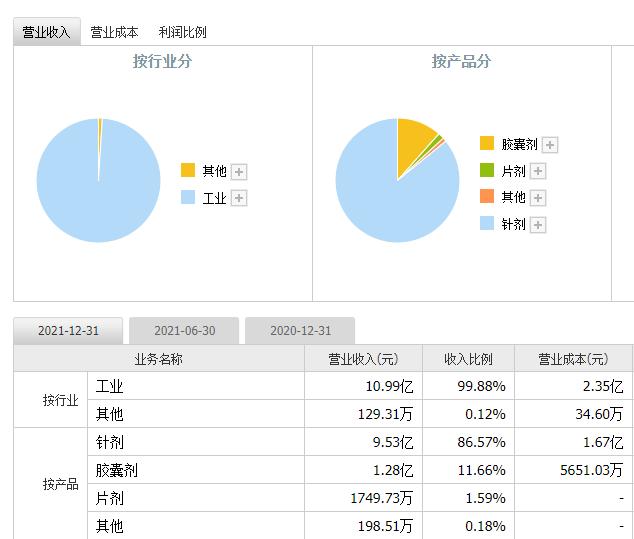Click the green 片剂 legend swatch

[x=487, y=170]
